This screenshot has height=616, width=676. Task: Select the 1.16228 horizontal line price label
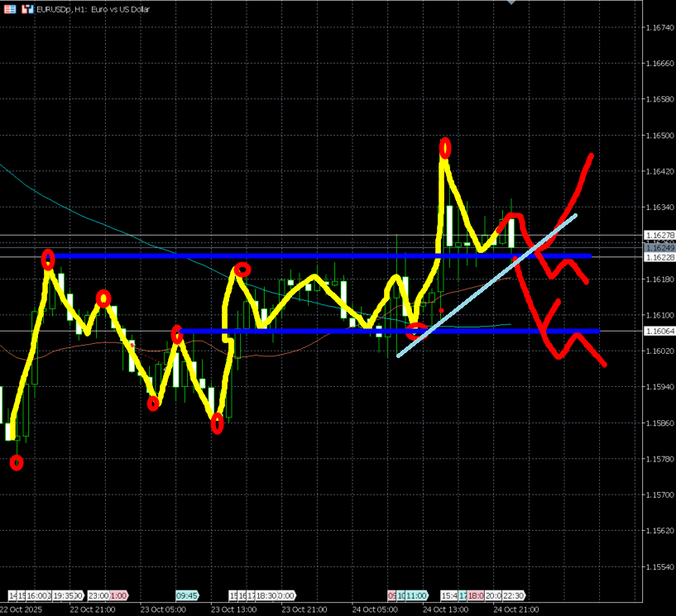[x=659, y=257]
